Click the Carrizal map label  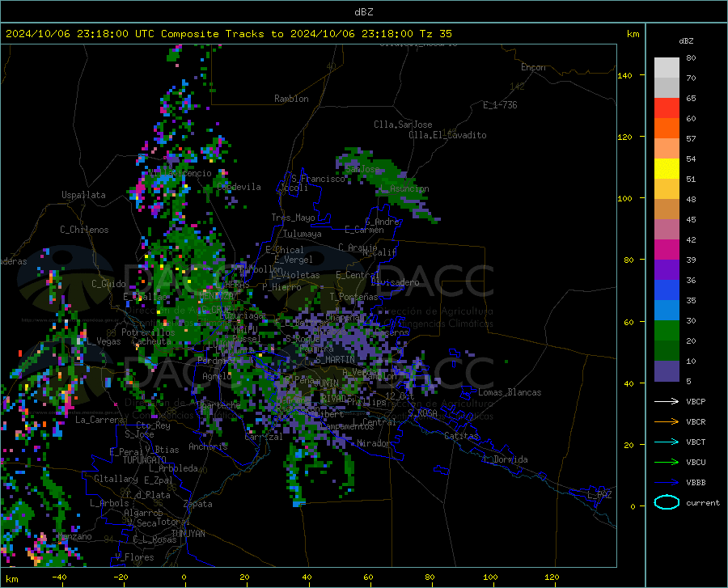click(263, 438)
